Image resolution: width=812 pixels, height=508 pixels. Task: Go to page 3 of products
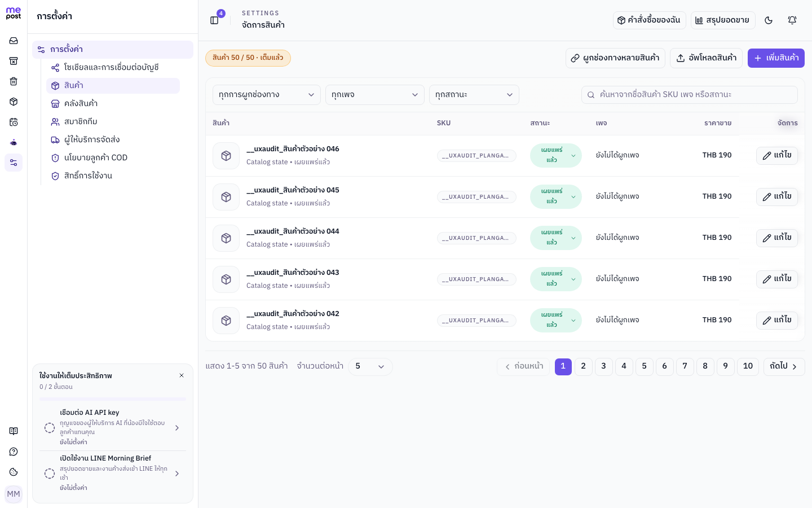[x=604, y=367]
